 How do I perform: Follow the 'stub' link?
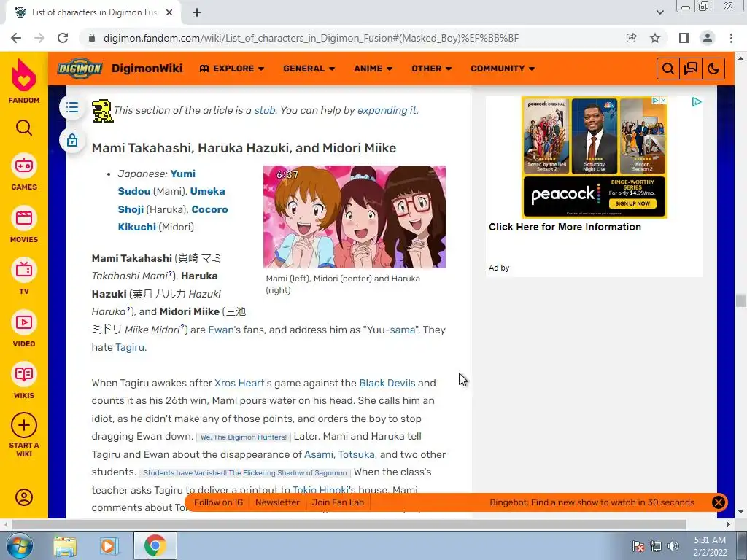(264, 111)
